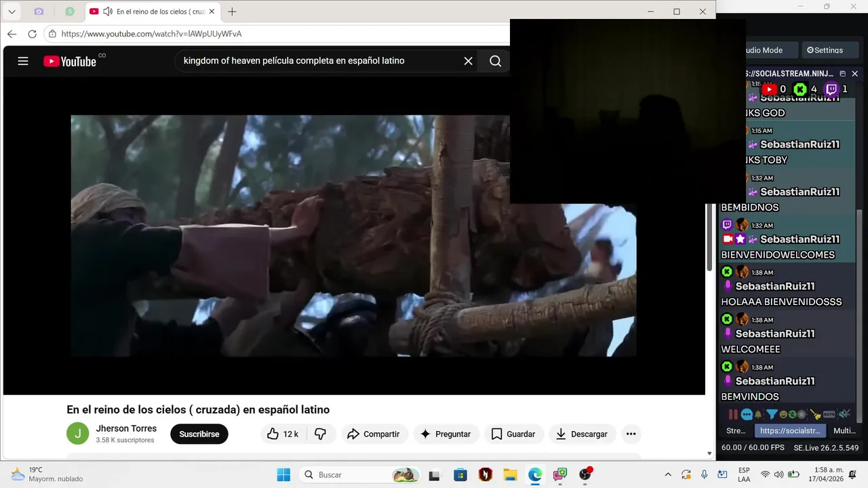Click the Twitch viewer count icon
This screenshot has width=868, height=488.
pos(831,89)
